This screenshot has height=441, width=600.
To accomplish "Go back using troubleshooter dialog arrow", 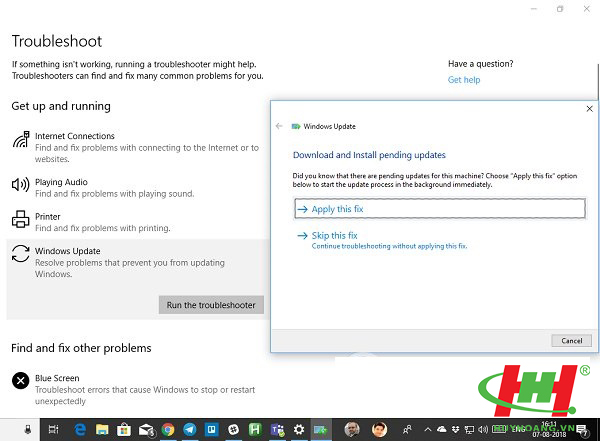I will pos(279,126).
